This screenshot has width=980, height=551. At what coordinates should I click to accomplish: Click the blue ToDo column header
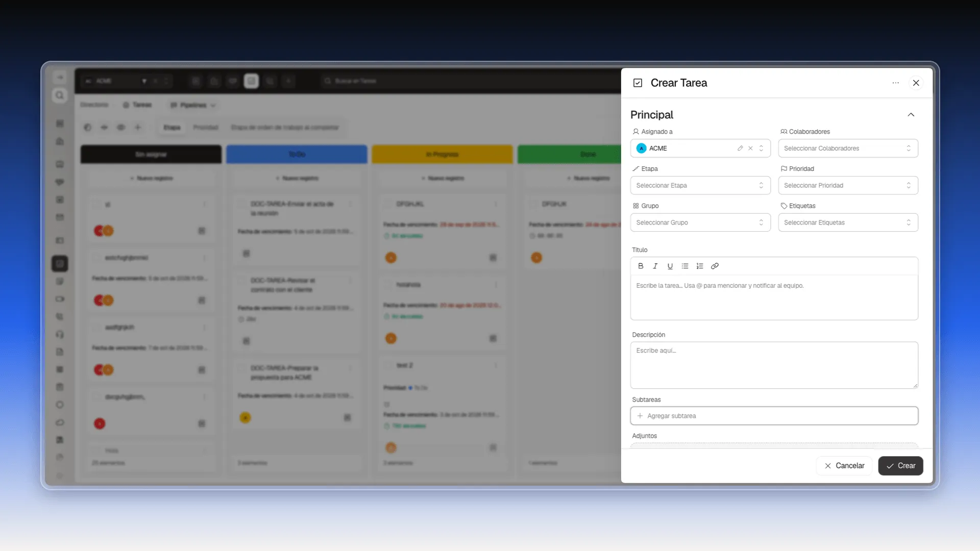[x=297, y=155]
